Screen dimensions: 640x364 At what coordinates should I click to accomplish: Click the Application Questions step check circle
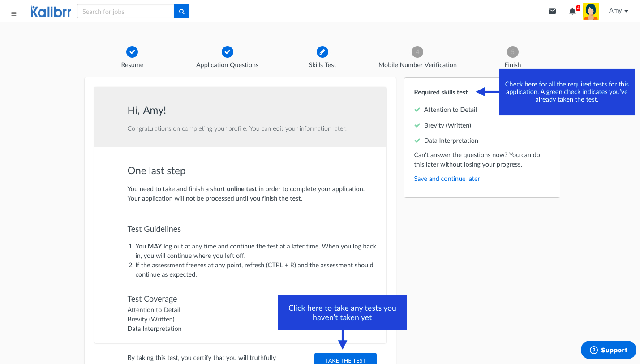[227, 52]
